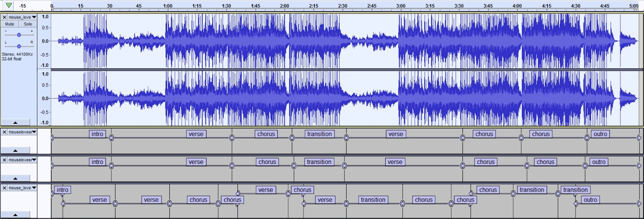This screenshot has width=644, height=219.
Task: Select the intro label in the upper mouselovesr track
Action: (97, 134)
